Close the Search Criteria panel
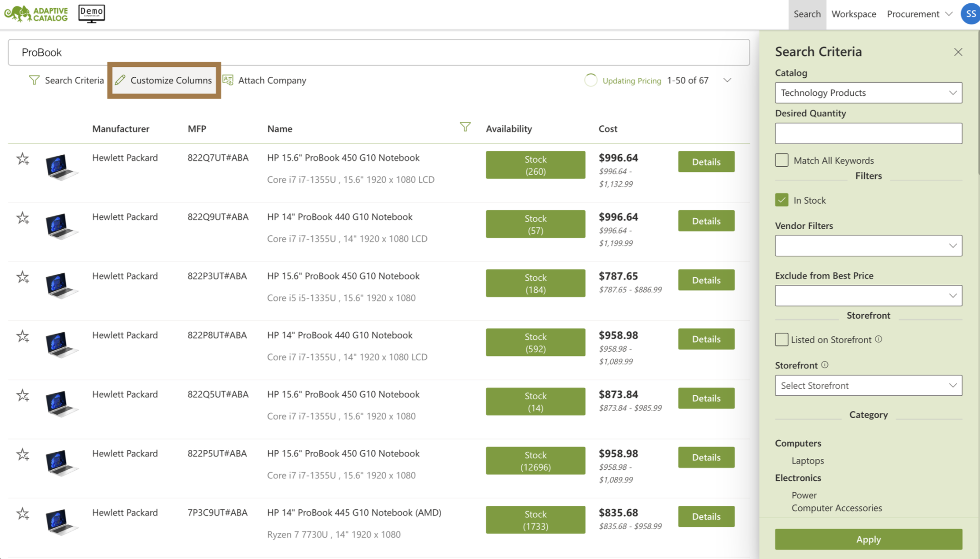 pos(958,52)
